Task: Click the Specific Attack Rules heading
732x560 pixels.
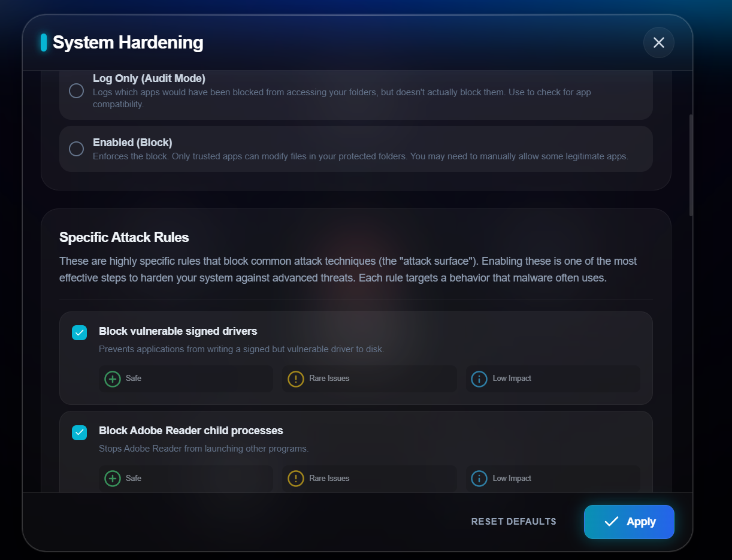Action: click(124, 237)
